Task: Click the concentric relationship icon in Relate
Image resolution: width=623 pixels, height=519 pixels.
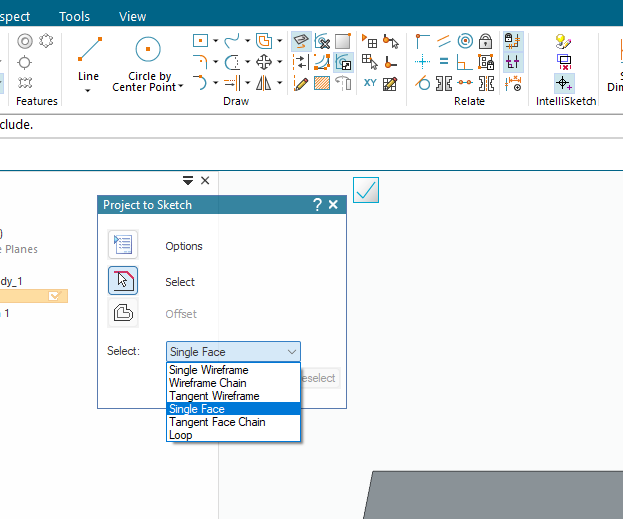Action: point(465,41)
